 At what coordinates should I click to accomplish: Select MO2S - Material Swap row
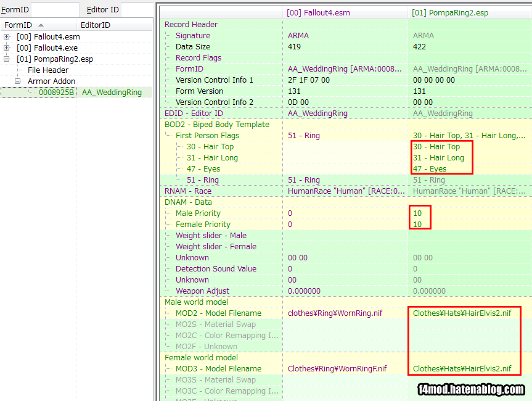click(215, 325)
